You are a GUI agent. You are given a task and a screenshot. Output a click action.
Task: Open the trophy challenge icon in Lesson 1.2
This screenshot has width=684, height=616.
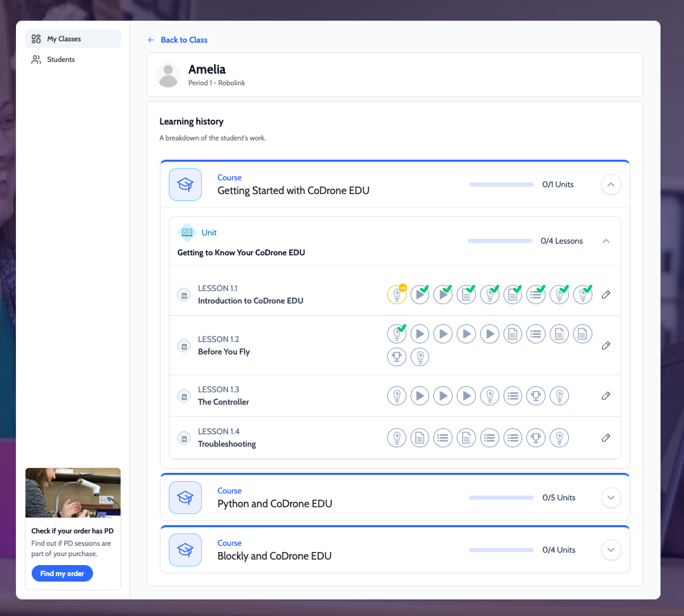(x=397, y=357)
